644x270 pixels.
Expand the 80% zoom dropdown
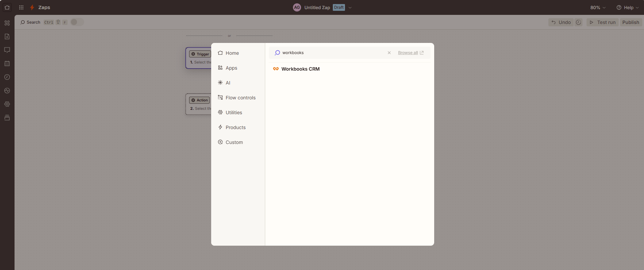point(598,7)
